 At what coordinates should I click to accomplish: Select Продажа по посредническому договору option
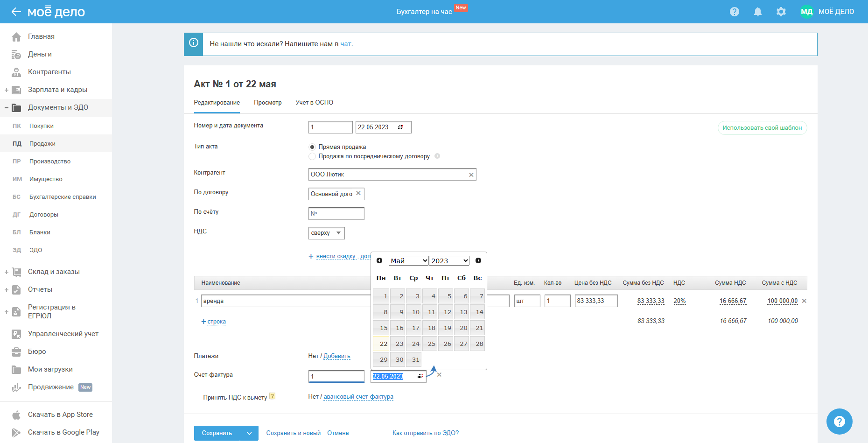312,156
